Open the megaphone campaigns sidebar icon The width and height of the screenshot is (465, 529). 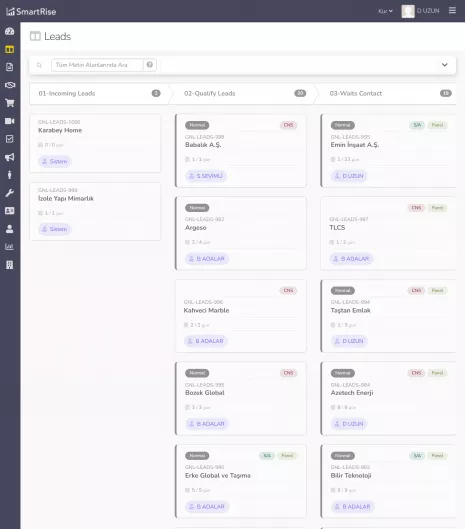click(10, 157)
